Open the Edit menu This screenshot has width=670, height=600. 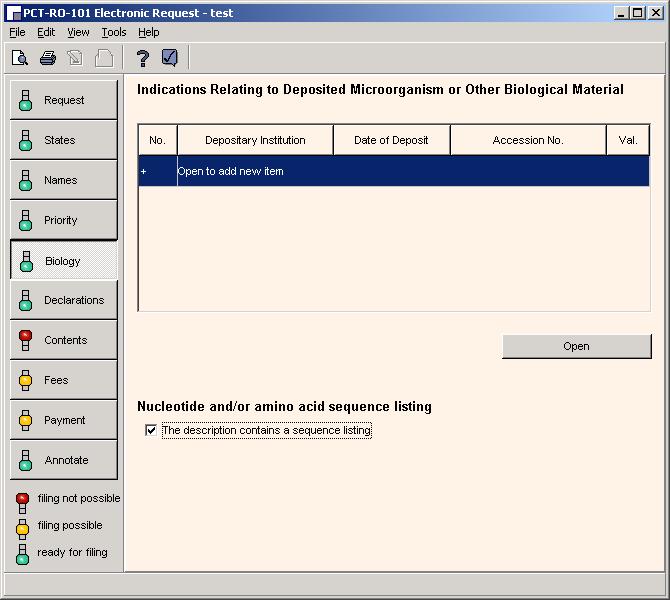tap(46, 32)
